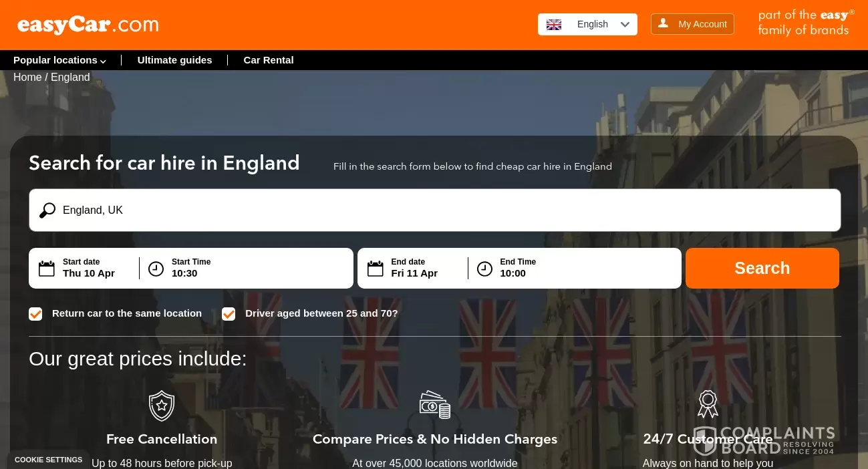Click the clock icon next to Start Time
The width and height of the screenshot is (868, 469).
coord(156,269)
